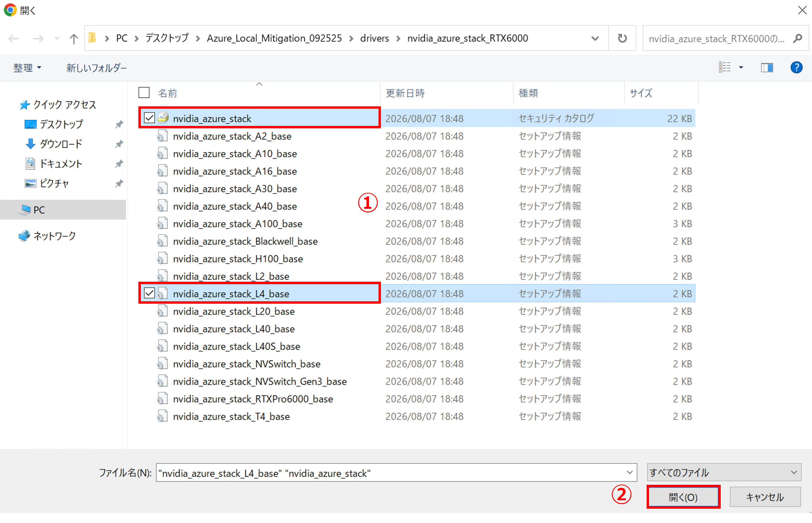This screenshot has width=812, height=523.
Task: Select the nvidia_azure_stack_L40S_base file
Action: point(237,346)
